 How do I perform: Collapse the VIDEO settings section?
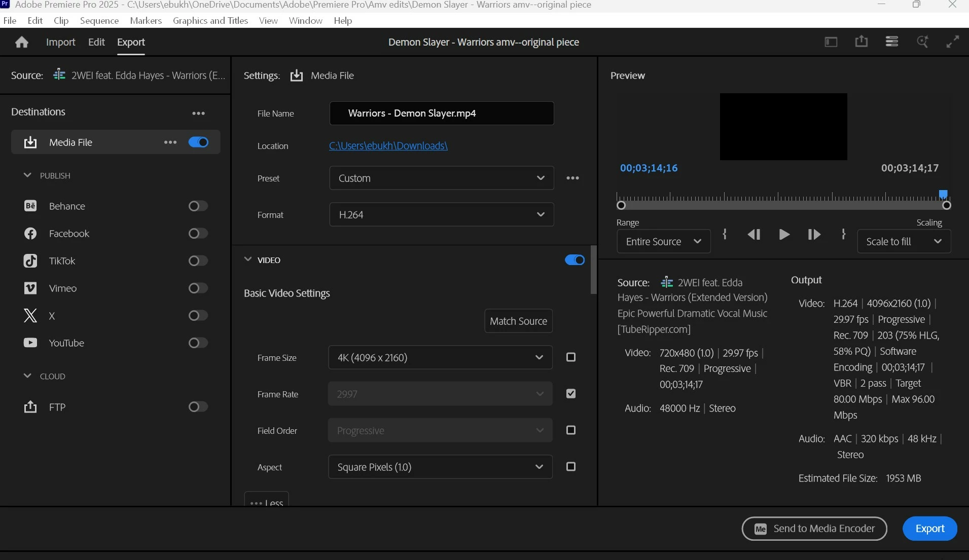248,259
